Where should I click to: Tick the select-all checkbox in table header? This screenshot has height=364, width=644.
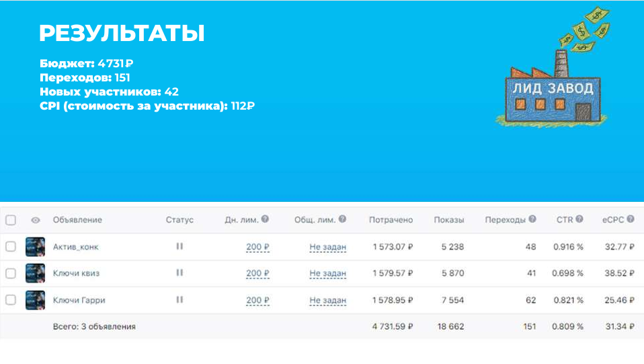[11, 220]
